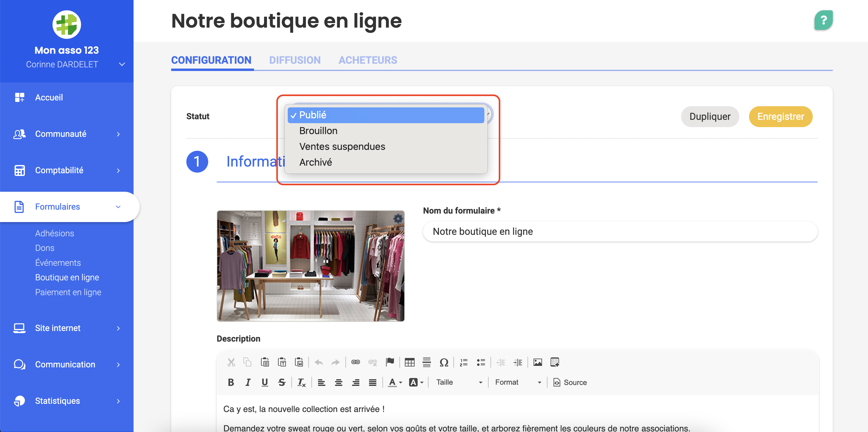This screenshot has height=432, width=868.
Task: Toggle numbered list
Action: tap(464, 362)
